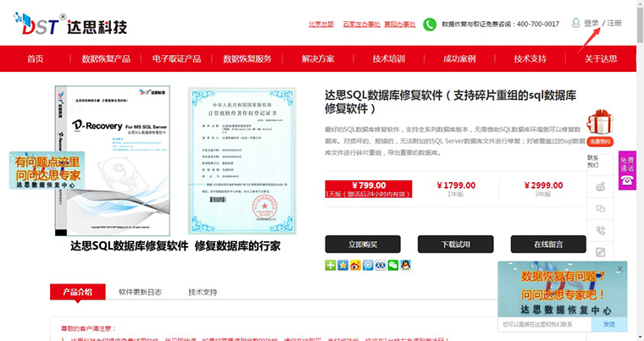Click the green plus share icon
The width and height of the screenshot is (644, 341).
[x=330, y=266]
